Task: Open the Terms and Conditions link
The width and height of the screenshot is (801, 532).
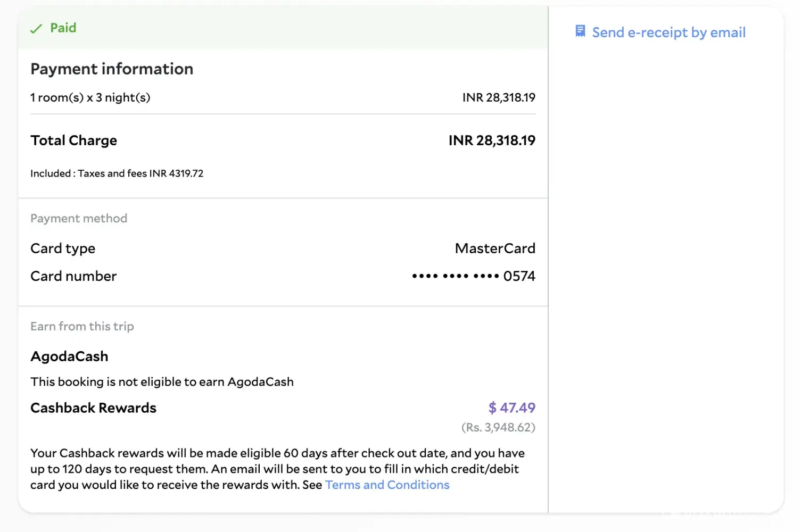Action: [x=387, y=485]
